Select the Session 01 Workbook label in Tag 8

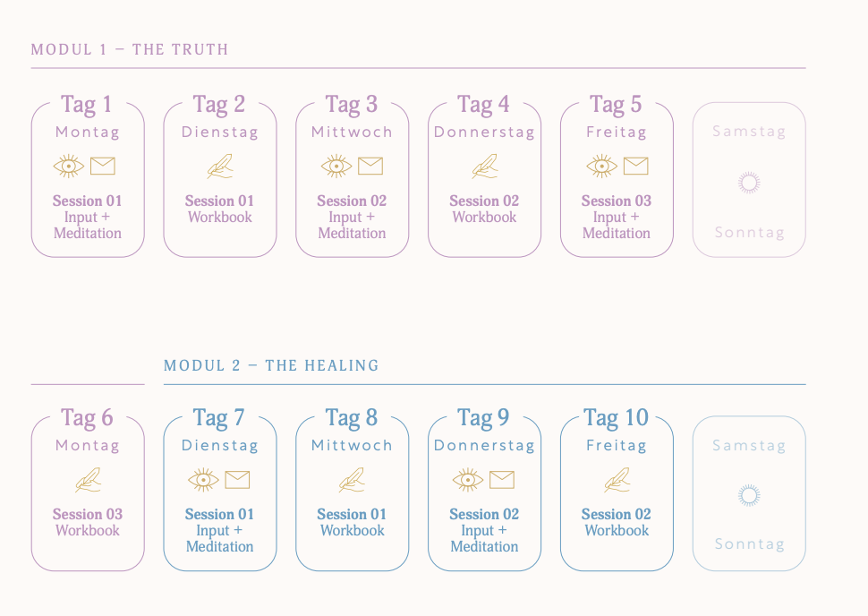point(352,522)
